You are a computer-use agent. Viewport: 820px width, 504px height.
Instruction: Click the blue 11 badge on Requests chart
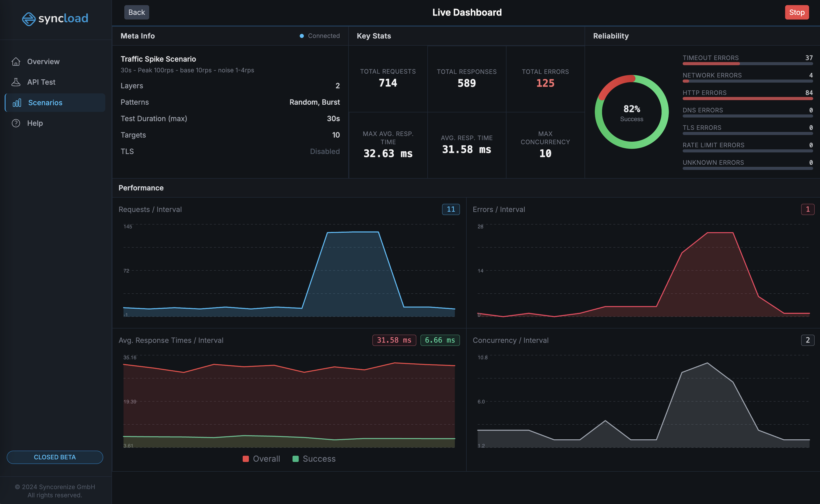(451, 209)
